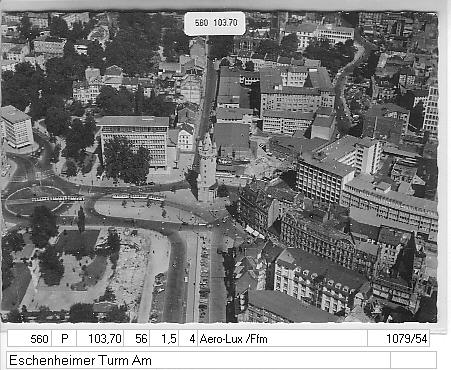Click the Eschenheimer Turm Am description field
The width and height of the screenshot is (451, 370).
pyautogui.click(x=198, y=360)
